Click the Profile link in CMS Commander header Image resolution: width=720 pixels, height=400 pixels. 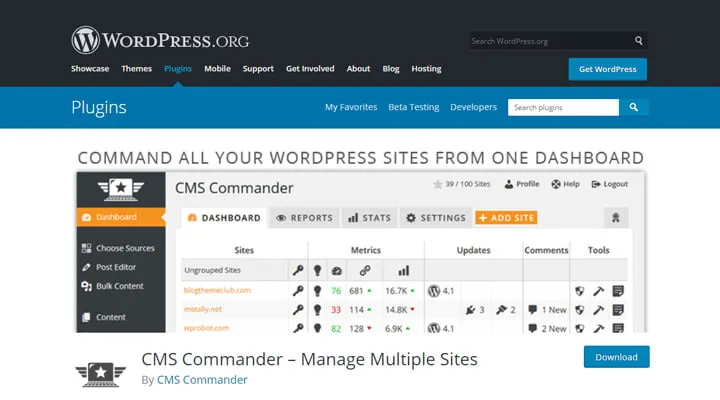pyautogui.click(x=522, y=184)
